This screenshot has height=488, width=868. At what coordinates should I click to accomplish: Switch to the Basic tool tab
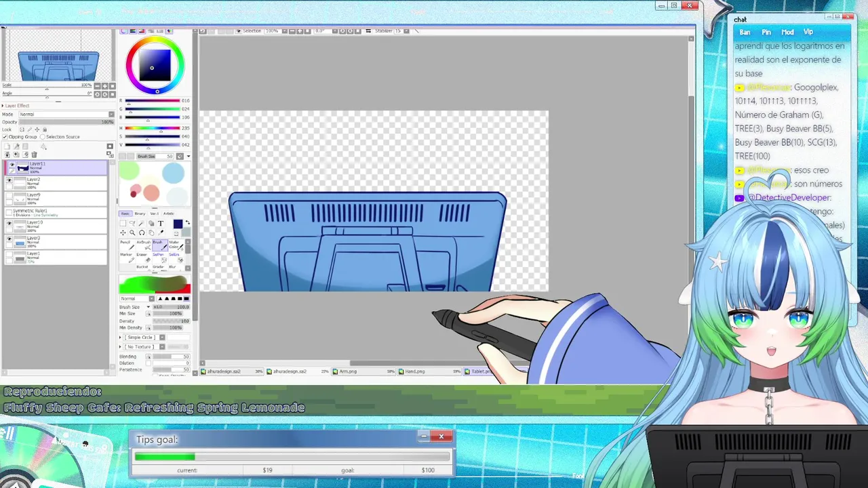pos(125,213)
